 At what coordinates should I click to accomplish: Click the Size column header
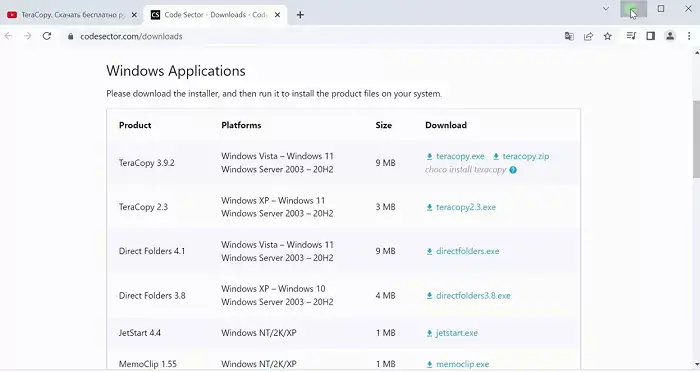pyautogui.click(x=383, y=125)
